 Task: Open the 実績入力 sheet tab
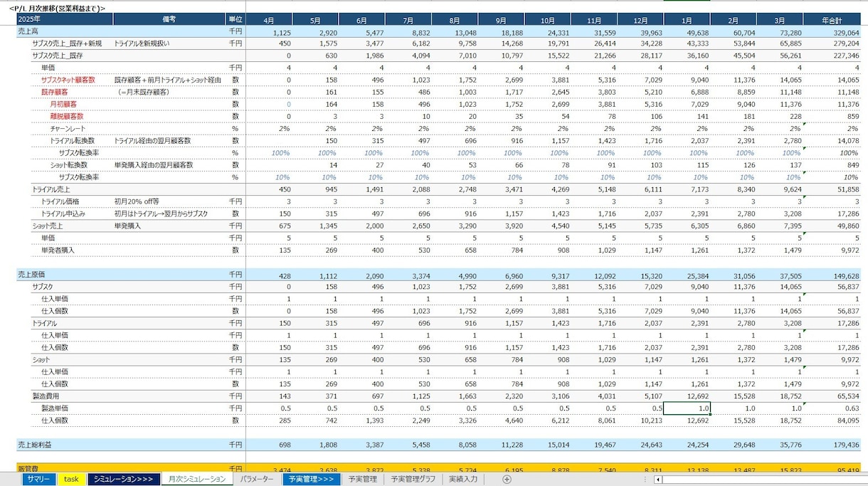(x=463, y=480)
